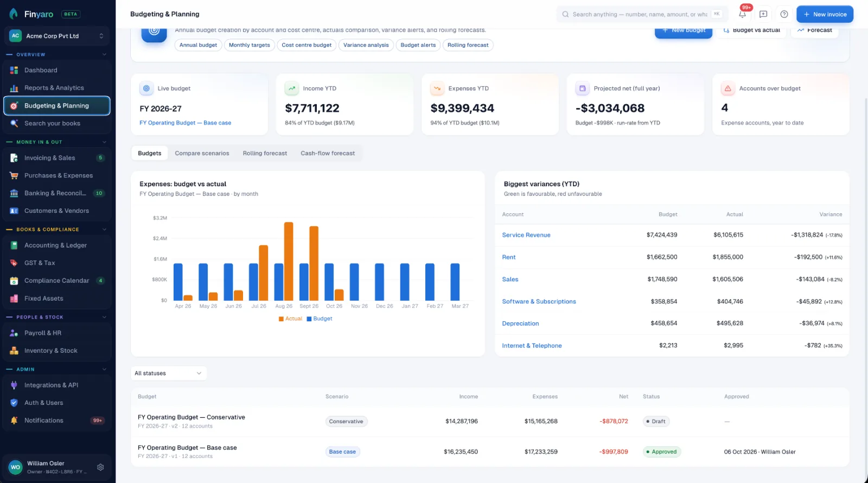Click the Inventory & Stock boxes icon
Screen dimensions: 868x483
coord(14,351)
